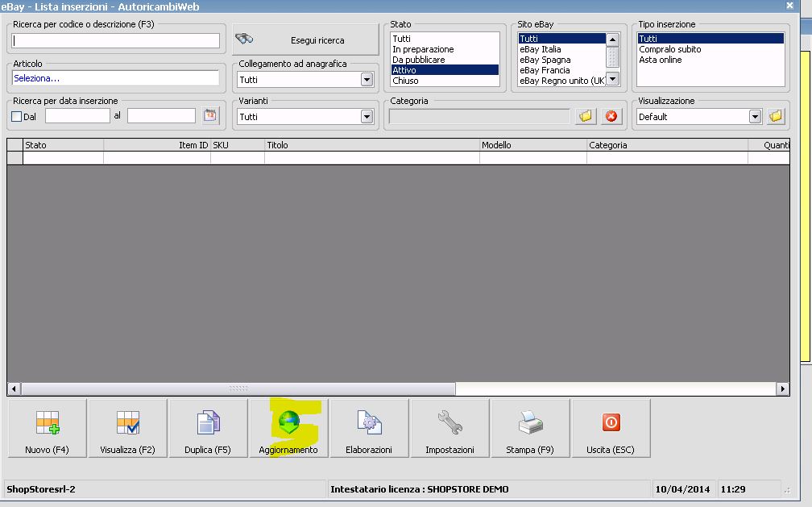Click the Categoria text field
The image size is (812, 507).
coord(479,117)
